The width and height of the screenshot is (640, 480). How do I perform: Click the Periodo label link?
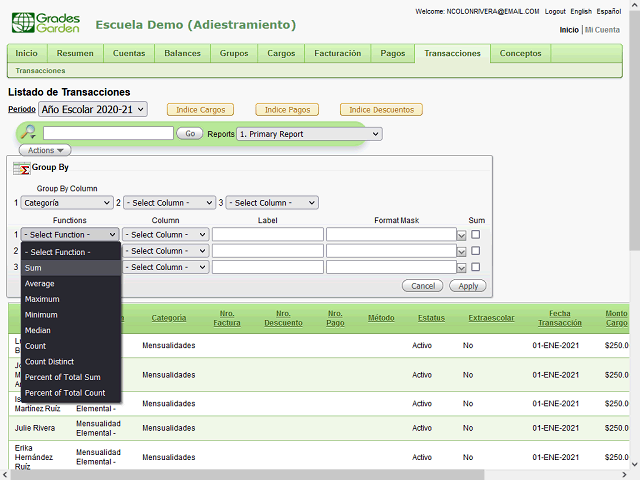(22, 109)
